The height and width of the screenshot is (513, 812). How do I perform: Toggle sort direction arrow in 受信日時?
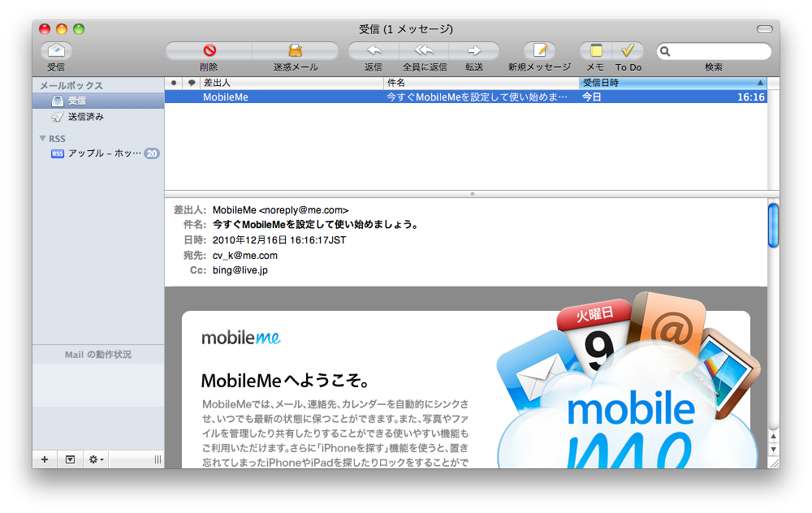click(x=760, y=83)
